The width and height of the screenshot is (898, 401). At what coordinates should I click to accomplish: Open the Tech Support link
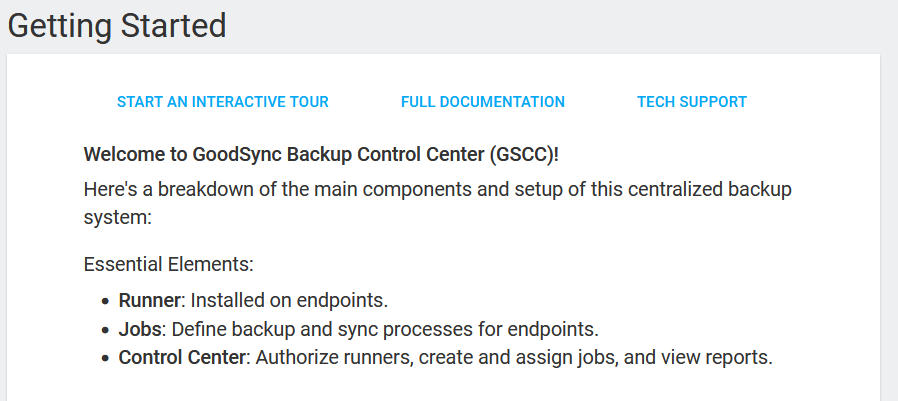[x=691, y=102]
